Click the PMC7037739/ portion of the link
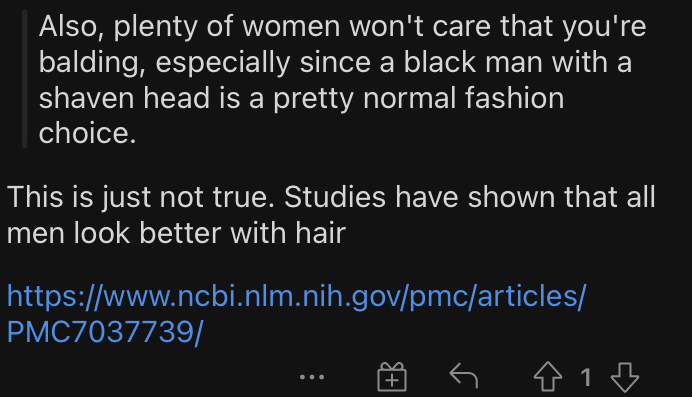 pyautogui.click(x=105, y=332)
